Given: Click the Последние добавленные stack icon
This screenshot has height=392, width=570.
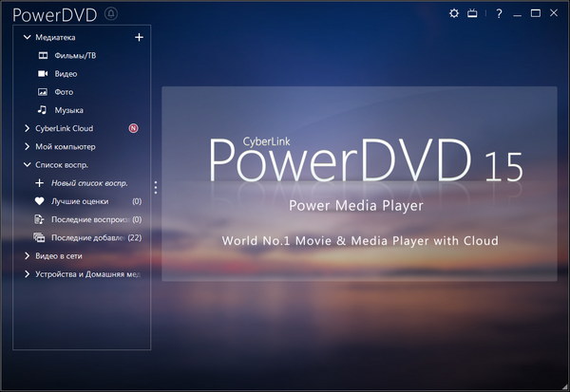Looking at the screenshot, I should pyautogui.click(x=39, y=237).
